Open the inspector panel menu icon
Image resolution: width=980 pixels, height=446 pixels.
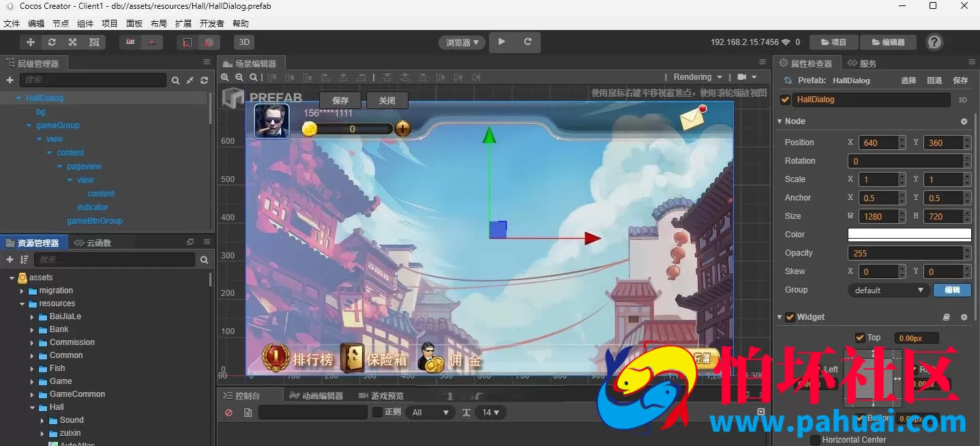point(971,62)
